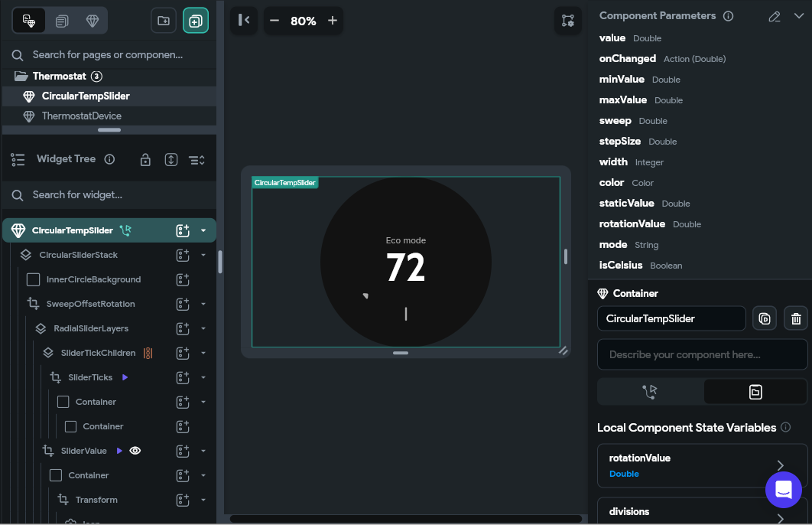Click the purple arrow icon next to SliderValue
The image size is (812, 525).
click(x=119, y=451)
